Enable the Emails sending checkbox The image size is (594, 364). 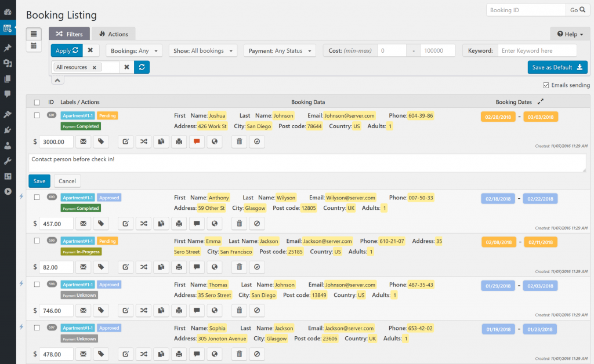545,85
